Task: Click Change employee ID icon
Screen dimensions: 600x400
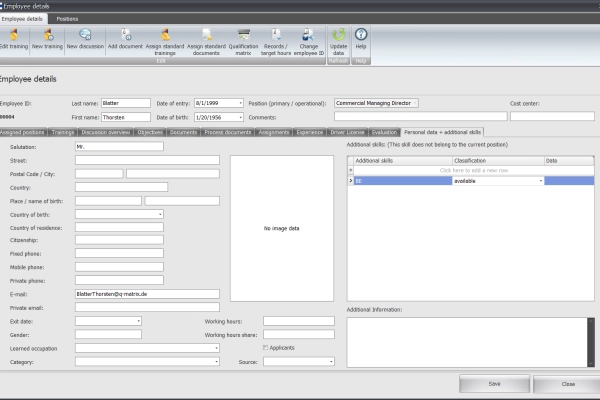Action: [x=307, y=36]
